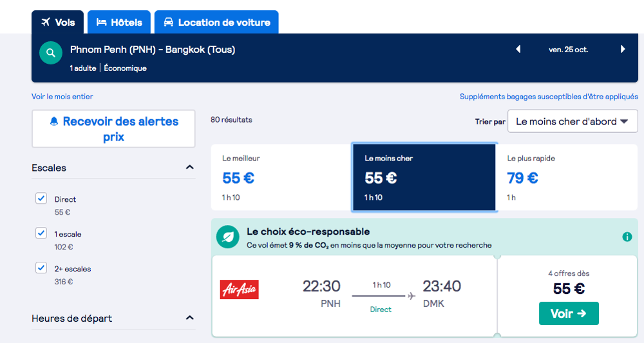This screenshot has width=644, height=343.
Task: Uncheck the 1 escale checkbox
Action: point(41,233)
